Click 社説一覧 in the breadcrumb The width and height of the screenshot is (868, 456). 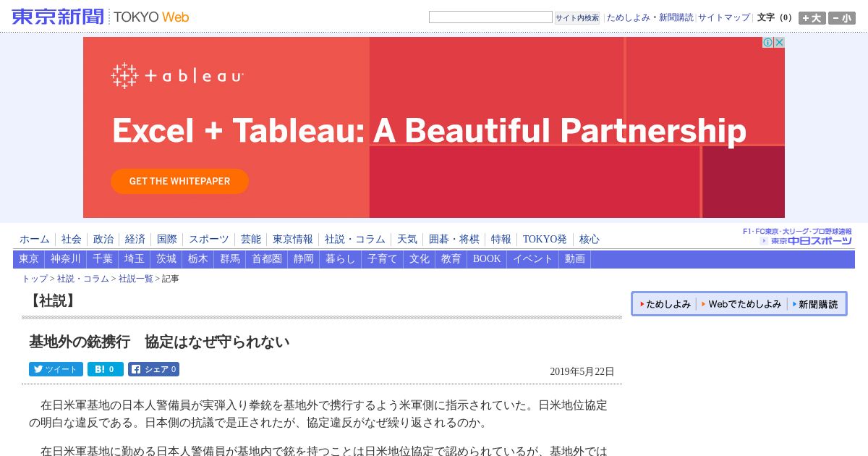coord(136,279)
